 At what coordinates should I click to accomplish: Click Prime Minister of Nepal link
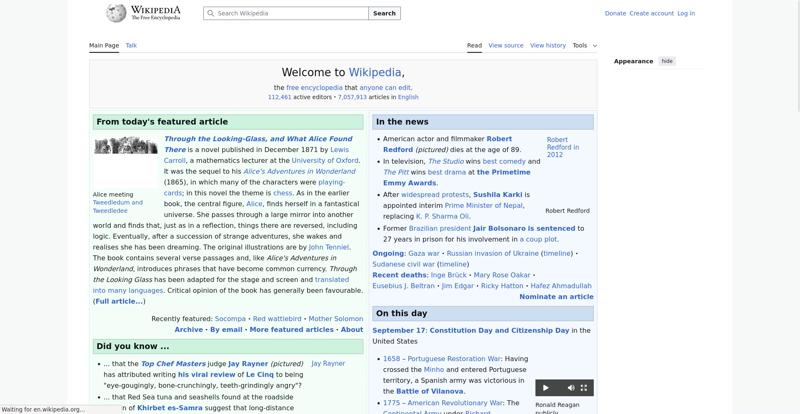484,205
